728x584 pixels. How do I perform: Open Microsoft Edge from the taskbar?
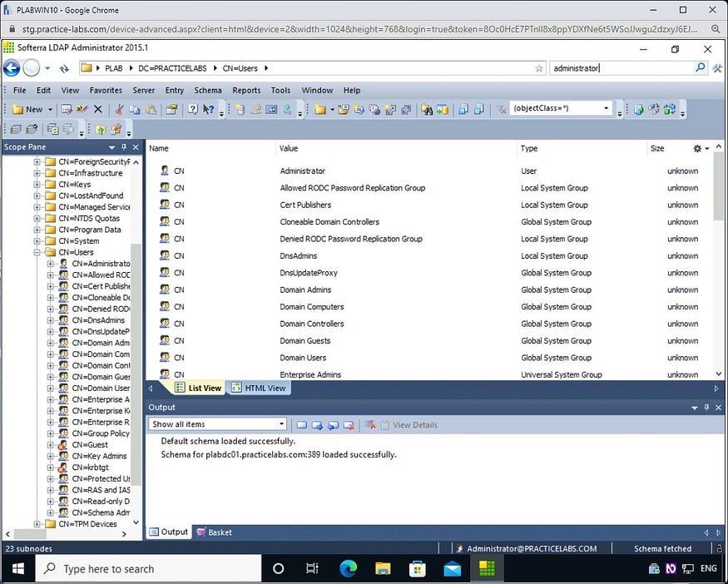click(349, 569)
